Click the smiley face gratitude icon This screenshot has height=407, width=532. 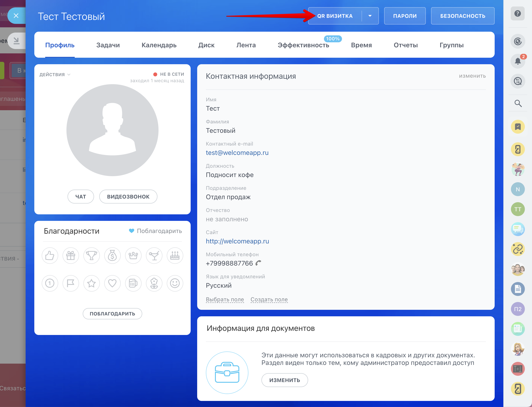click(175, 283)
